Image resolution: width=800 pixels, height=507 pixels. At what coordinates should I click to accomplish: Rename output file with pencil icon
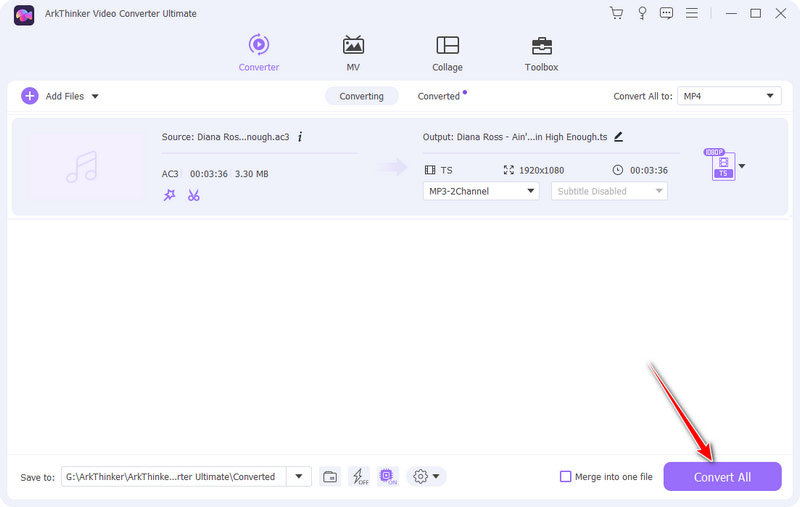618,137
